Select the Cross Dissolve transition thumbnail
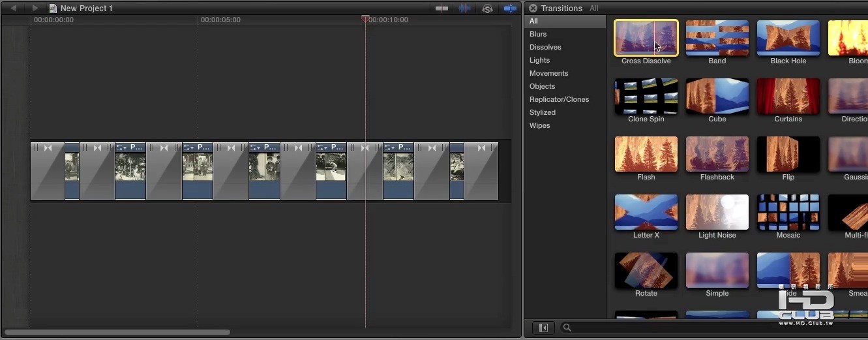This screenshot has width=868, height=340. coord(646,38)
